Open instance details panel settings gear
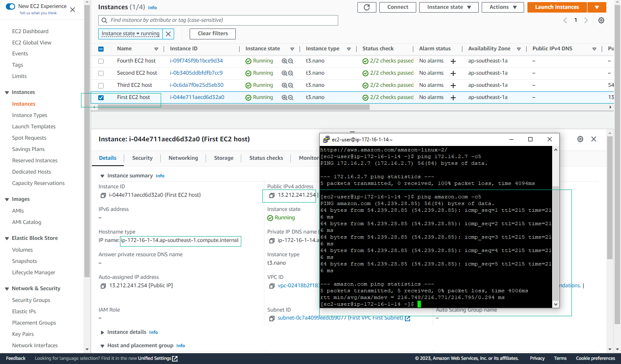 point(580,139)
